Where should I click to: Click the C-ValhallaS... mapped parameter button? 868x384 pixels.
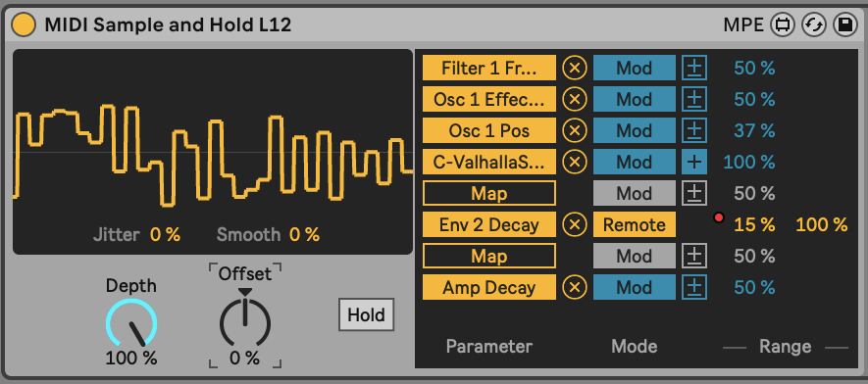[489, 162]
